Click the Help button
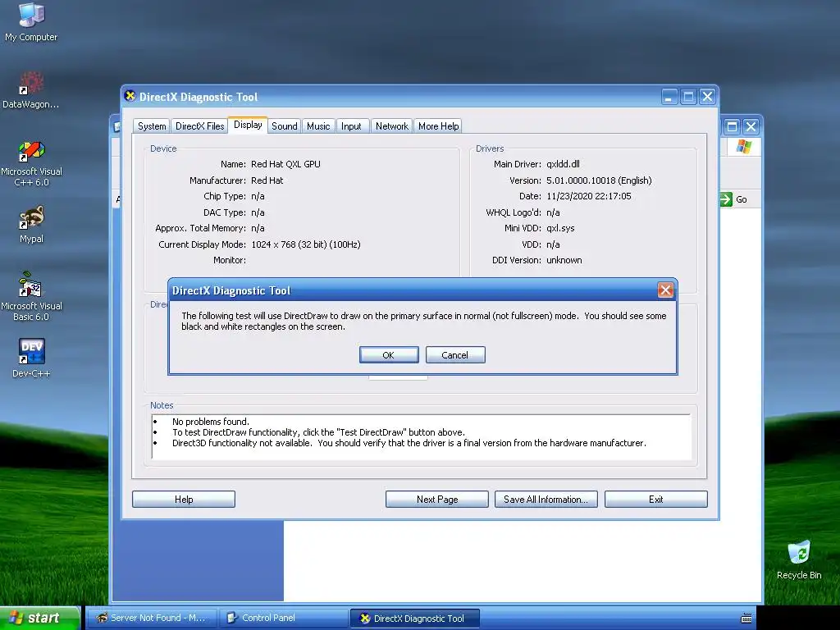The width and height of the screenshot is (840, 630). pos(184,500)
